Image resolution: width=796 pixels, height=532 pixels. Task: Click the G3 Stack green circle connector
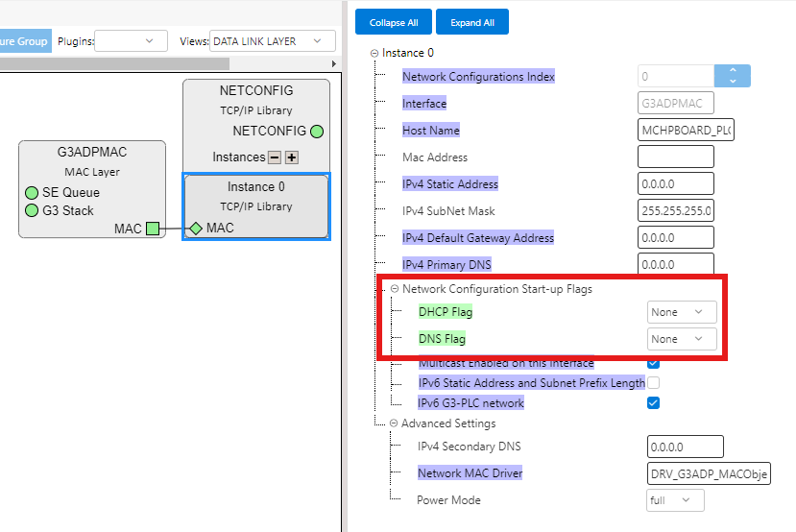point(32,210)
